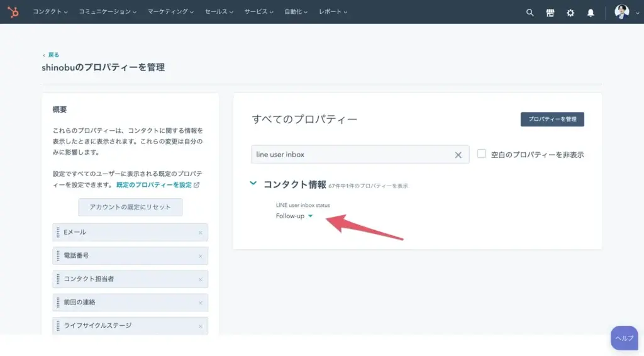This screenshot has height=356, width=644.
Task: Click the HubSpot sprocket logo
Action: 13,12
